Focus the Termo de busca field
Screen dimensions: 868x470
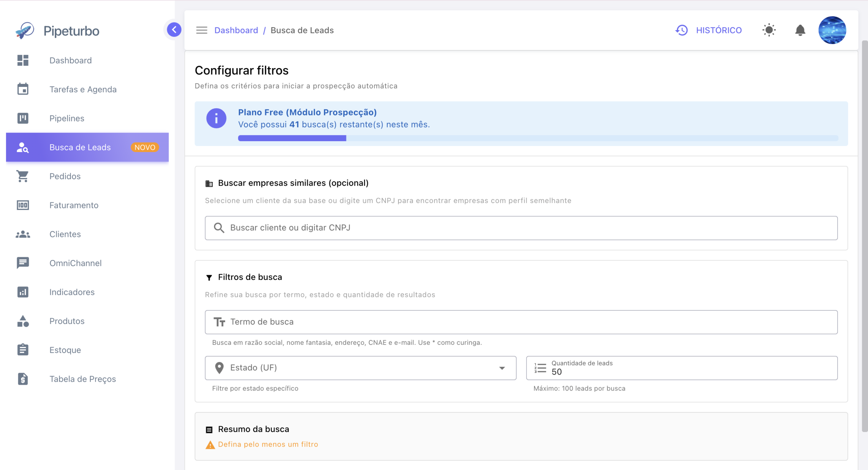[x=521, y=322]
